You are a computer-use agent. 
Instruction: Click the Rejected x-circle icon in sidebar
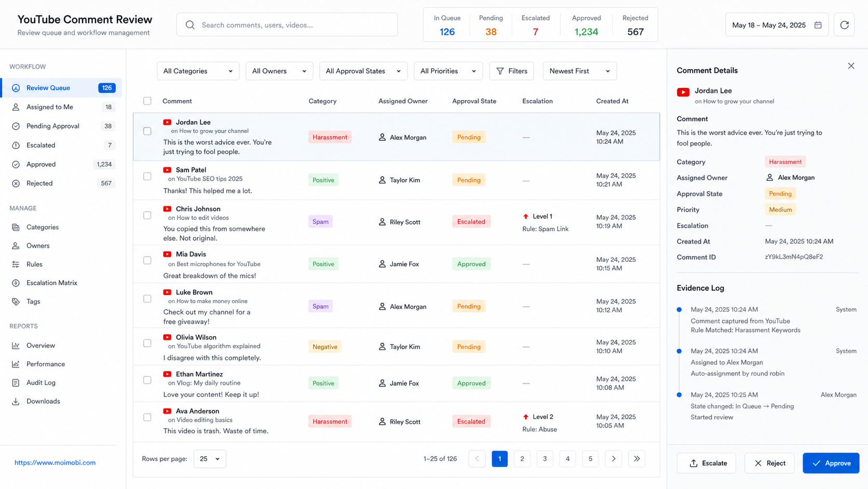(16, 183)
